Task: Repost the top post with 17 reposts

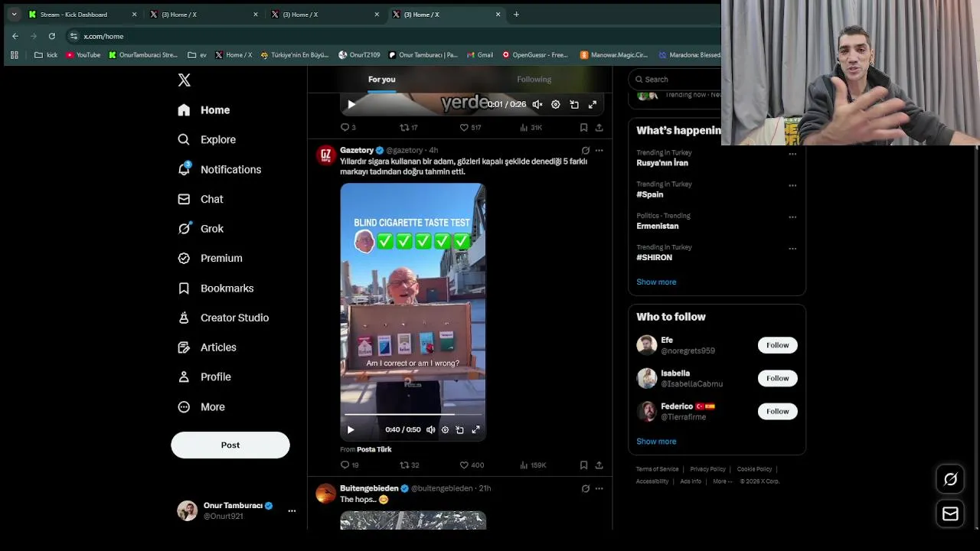Action: 409,128
